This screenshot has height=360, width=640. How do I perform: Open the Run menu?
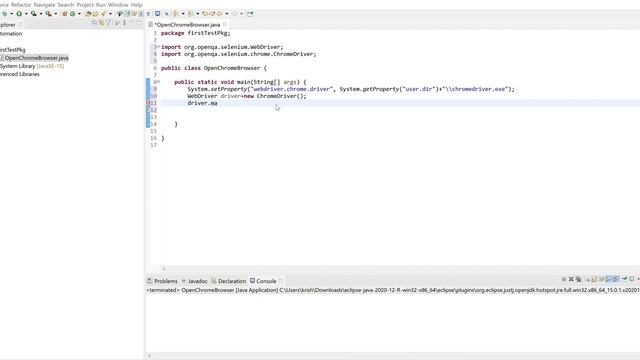pyautogui.click(x=101, y=5)
